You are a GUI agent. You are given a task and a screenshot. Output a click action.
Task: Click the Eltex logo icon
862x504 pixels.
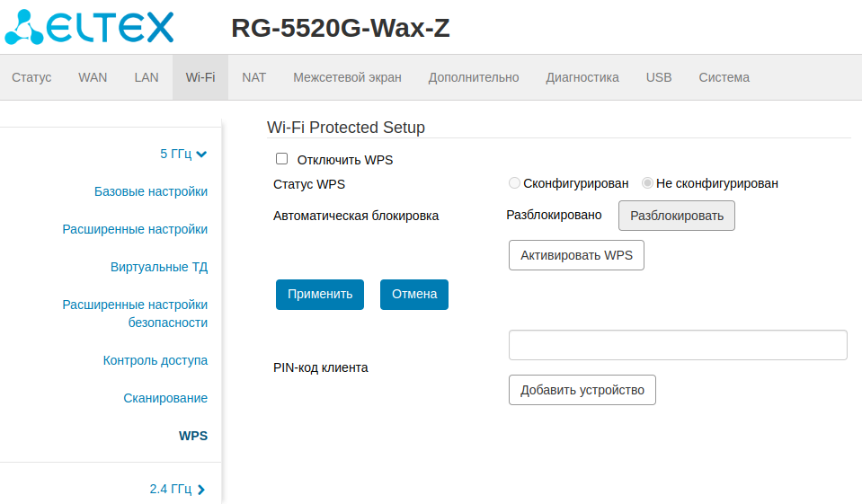24,27
